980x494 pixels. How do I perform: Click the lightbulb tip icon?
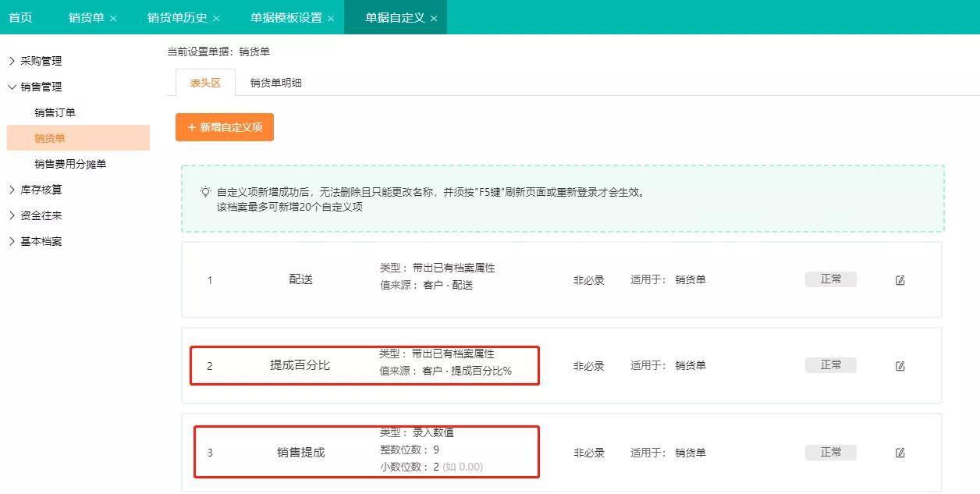(x=205, y=191)
